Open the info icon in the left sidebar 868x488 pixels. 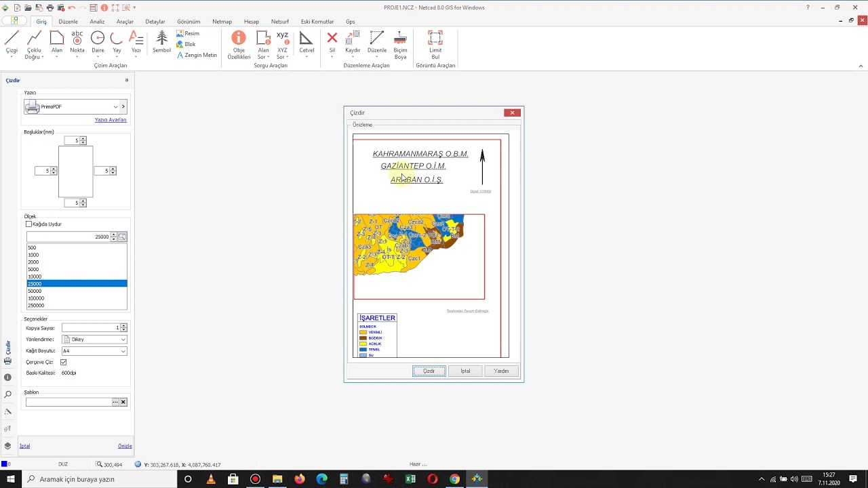click(7, 378)
